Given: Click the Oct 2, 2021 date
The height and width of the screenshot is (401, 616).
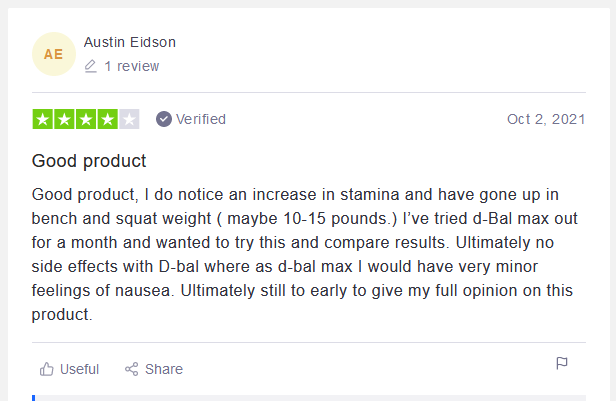Looking at the screenshot, I should [x=546, y=119].
